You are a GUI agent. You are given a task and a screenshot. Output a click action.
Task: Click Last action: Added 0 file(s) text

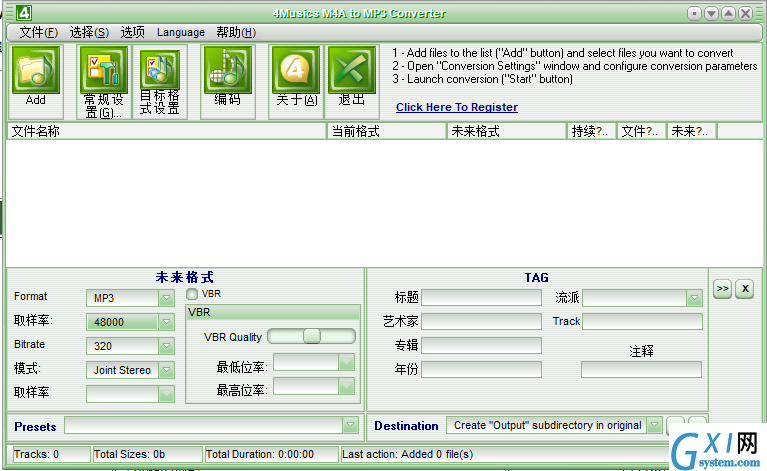pos(407,454)
